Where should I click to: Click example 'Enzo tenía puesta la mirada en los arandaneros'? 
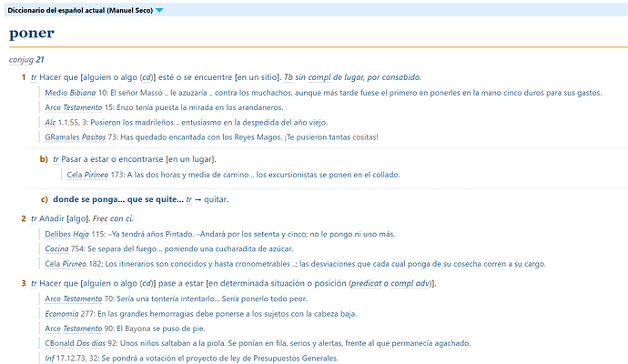click(x=199, y=107)
